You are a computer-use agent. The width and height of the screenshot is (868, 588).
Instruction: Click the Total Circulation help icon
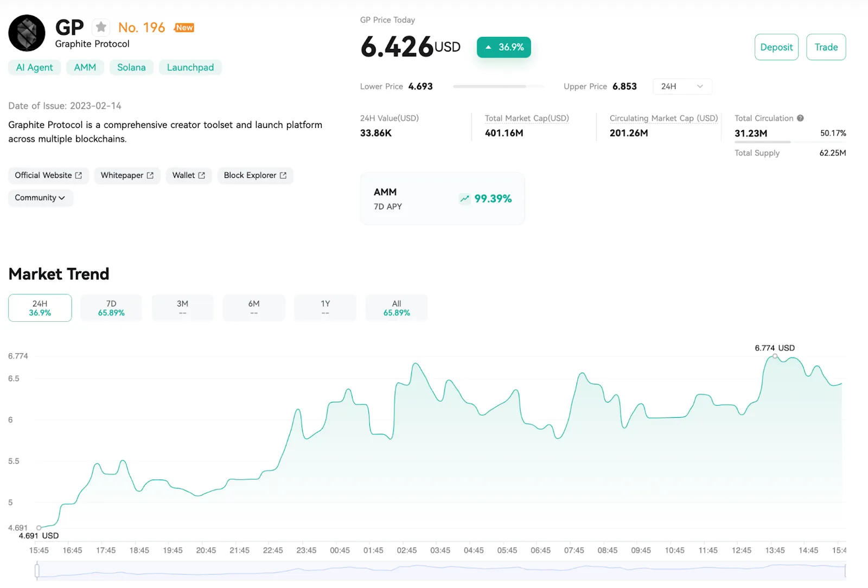coord(800,118)
